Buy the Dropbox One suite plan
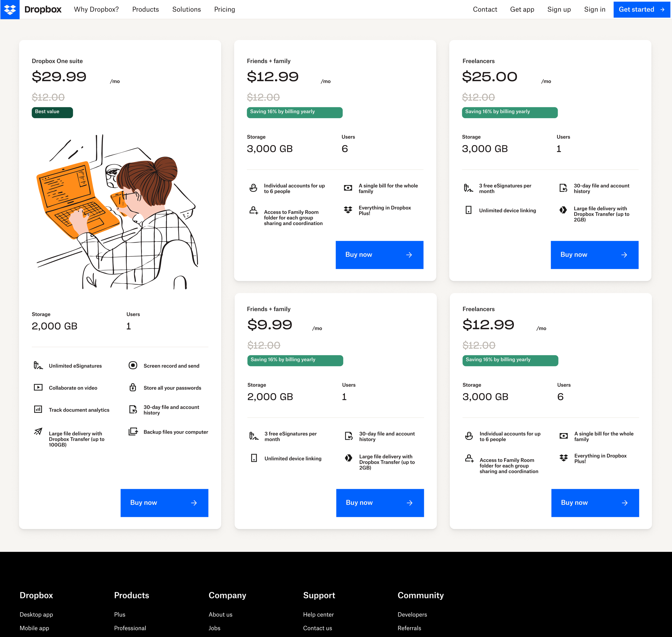Screen dimensions: 672x637 (164, 503)
